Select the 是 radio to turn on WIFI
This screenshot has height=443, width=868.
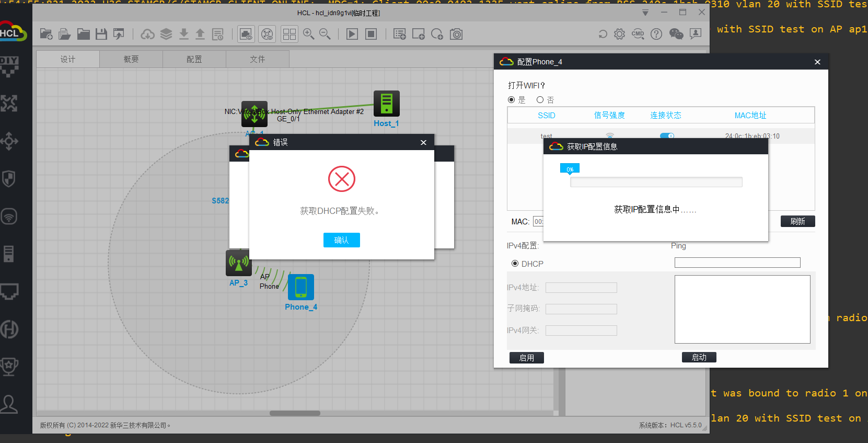[511, 100]
